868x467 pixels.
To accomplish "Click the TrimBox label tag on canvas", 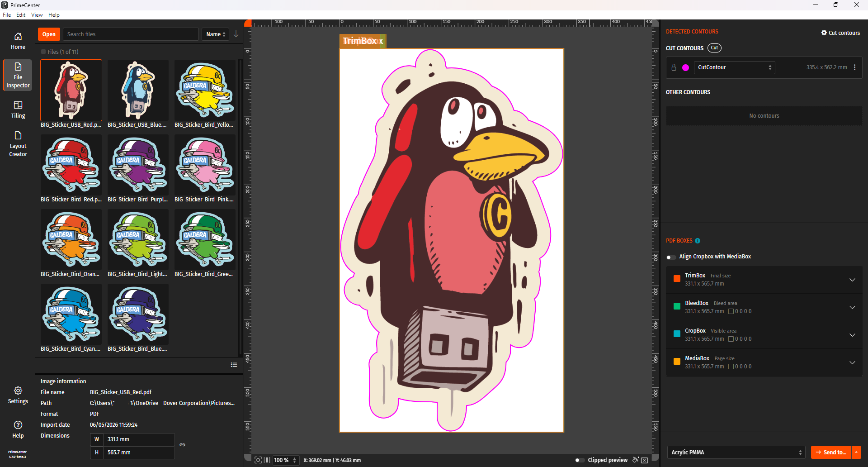I will coord(363,41).
